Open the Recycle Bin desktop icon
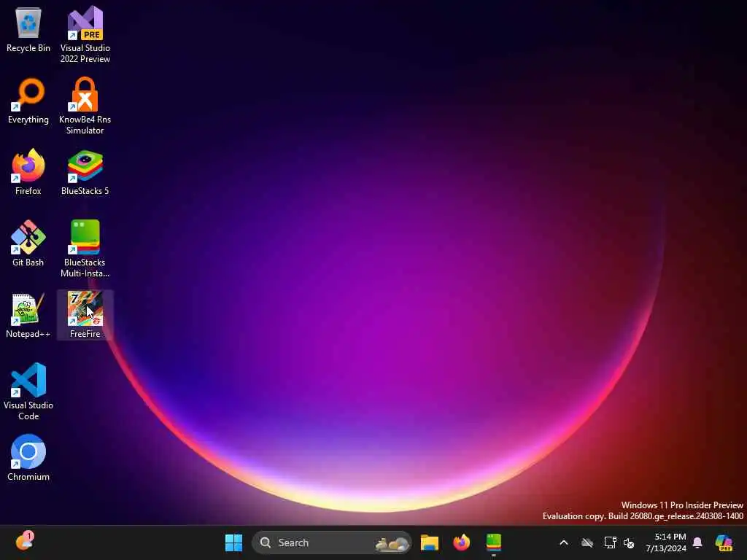 pos(28,29)
